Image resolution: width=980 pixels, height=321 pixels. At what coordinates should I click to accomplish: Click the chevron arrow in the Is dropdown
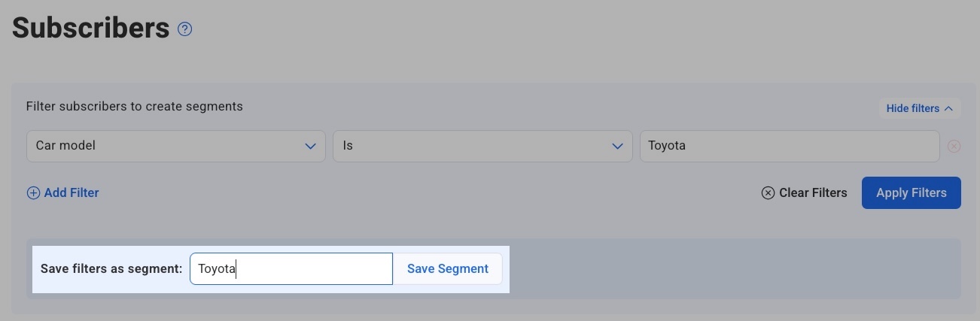point(617,147)
